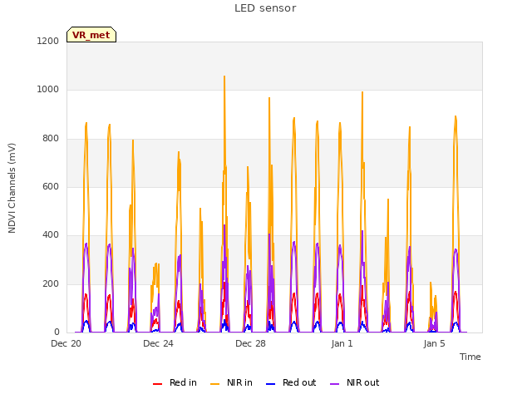Click the Time axis label
The height and width of the screenshot is (399, 532).
pyautogui.click(x=470, y=357)
